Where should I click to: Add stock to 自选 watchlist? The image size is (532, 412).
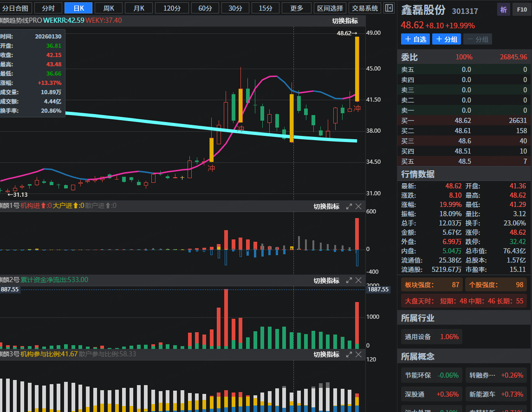[415, 39]
